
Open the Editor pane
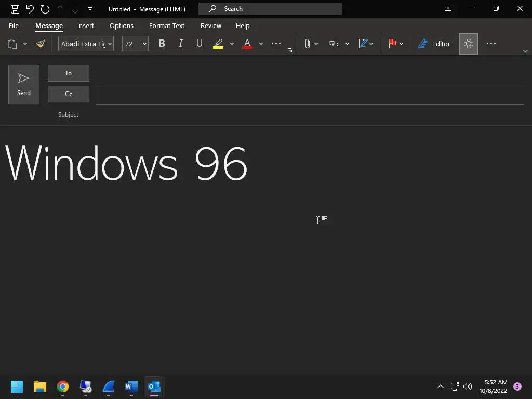coord(434,44)
